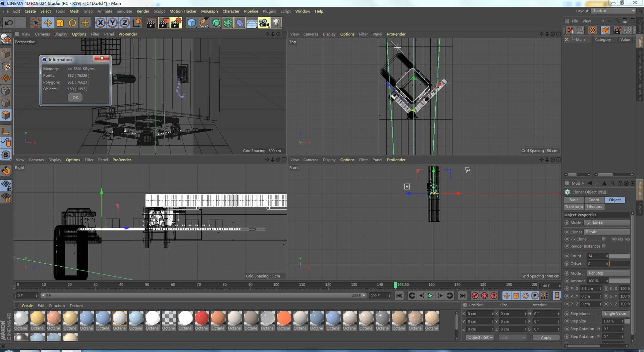The height and width of the screenshot is (352, 644).
Task: Activate the Move tool in top toolbar
Action: coord(48,23)
